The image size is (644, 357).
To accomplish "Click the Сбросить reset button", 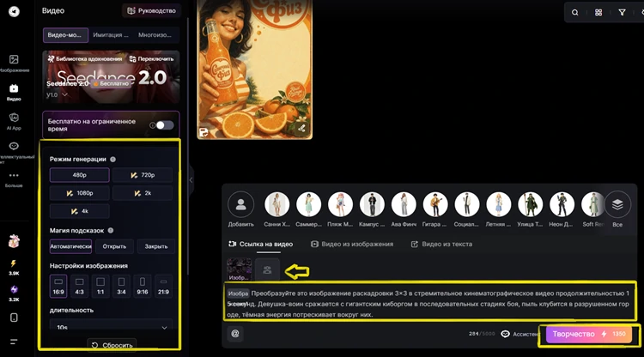I will [x=112, y=345].
